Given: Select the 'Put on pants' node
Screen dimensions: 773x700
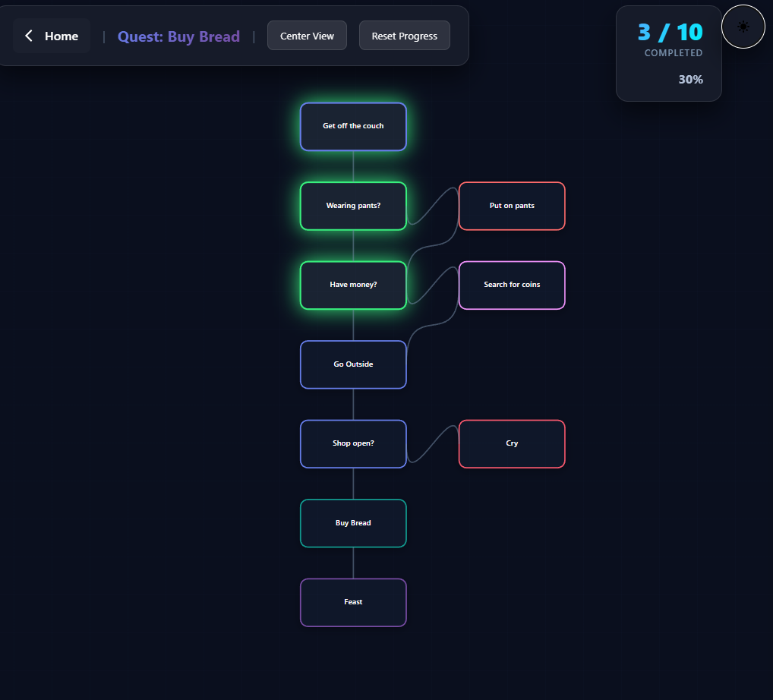Looking at the screenshot, I should point(512,206).
